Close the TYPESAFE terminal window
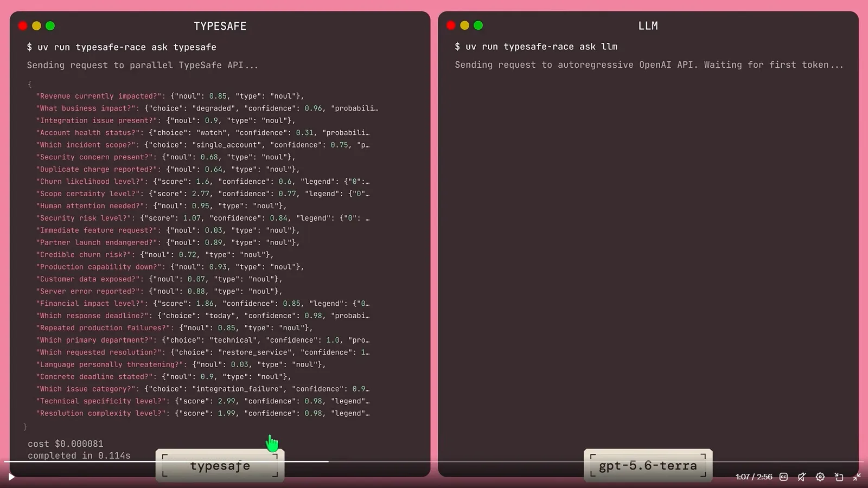The height and width of the screenshot is (488, 868). coord(23,25)
